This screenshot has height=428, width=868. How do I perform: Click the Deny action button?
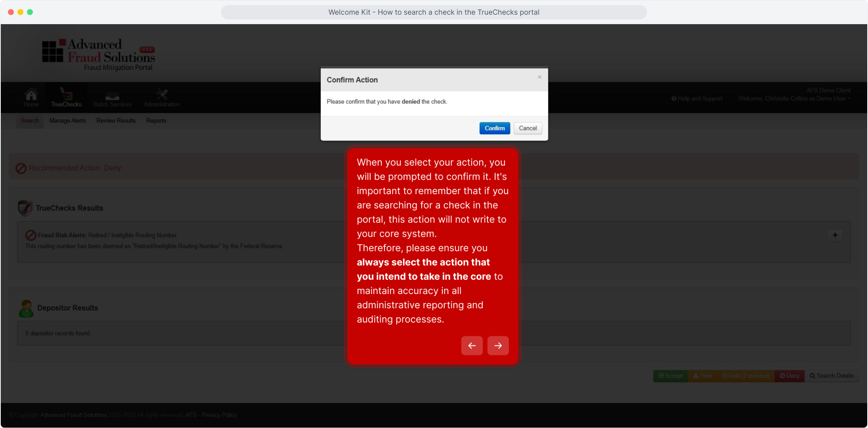click(790, 376)
